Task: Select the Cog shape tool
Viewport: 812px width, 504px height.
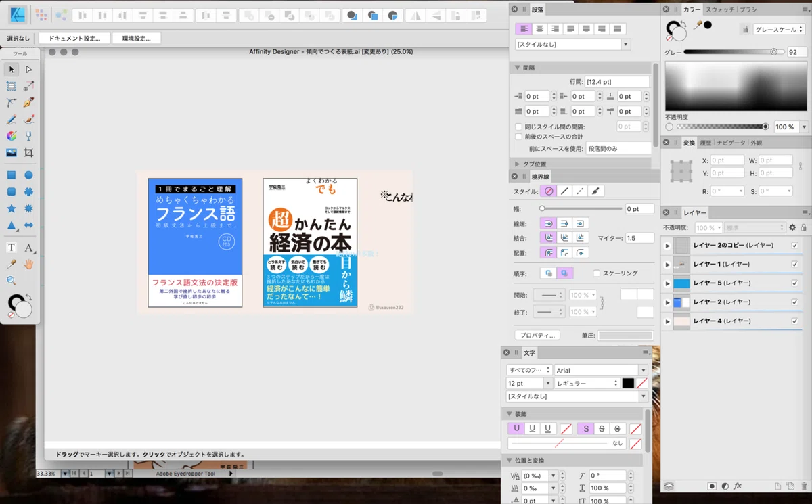Action: pos(29,192)
